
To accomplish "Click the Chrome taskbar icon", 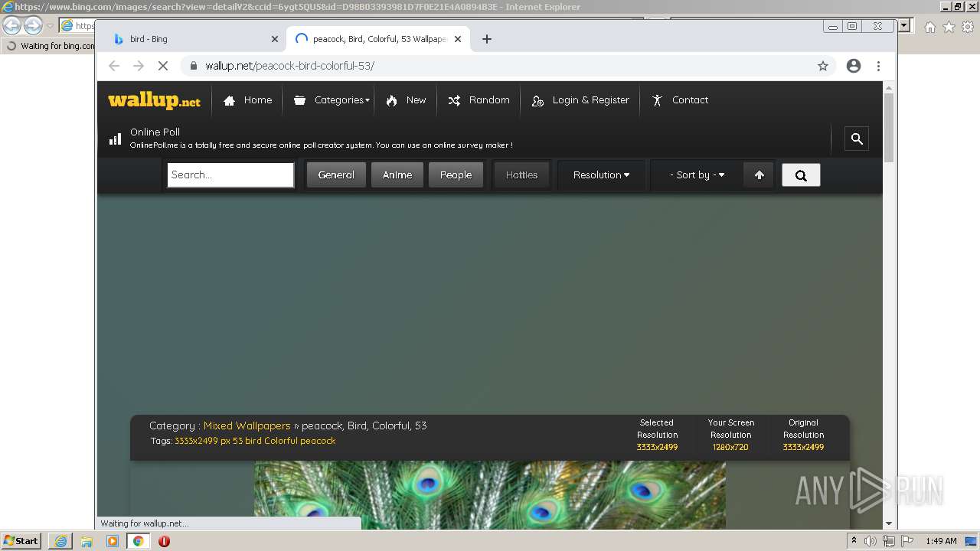I will point(139,541).
